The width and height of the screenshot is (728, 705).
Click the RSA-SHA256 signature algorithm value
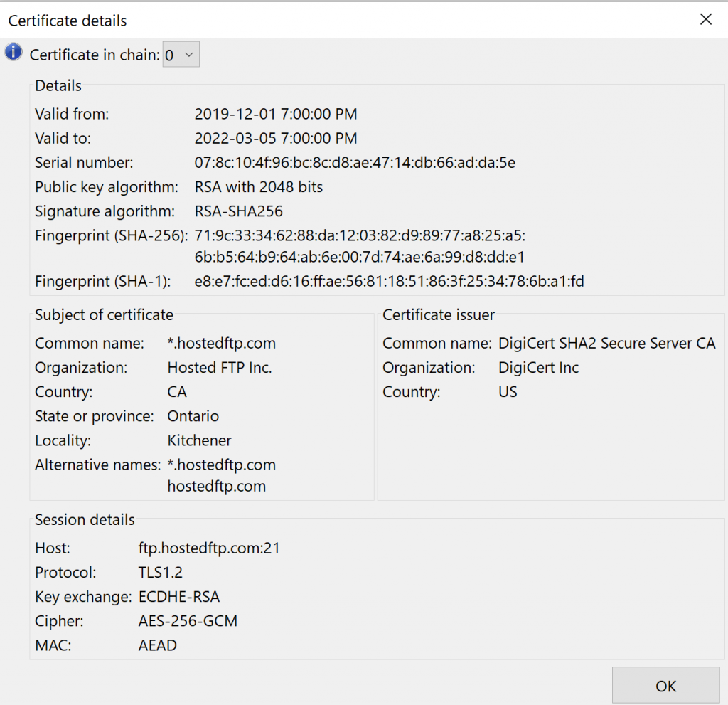point(239,211)
